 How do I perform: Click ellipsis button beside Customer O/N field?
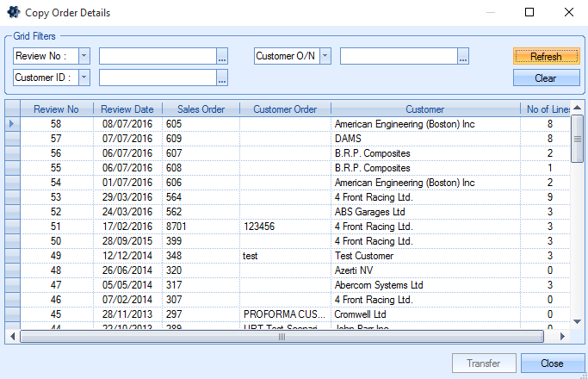tap(463, 57)
